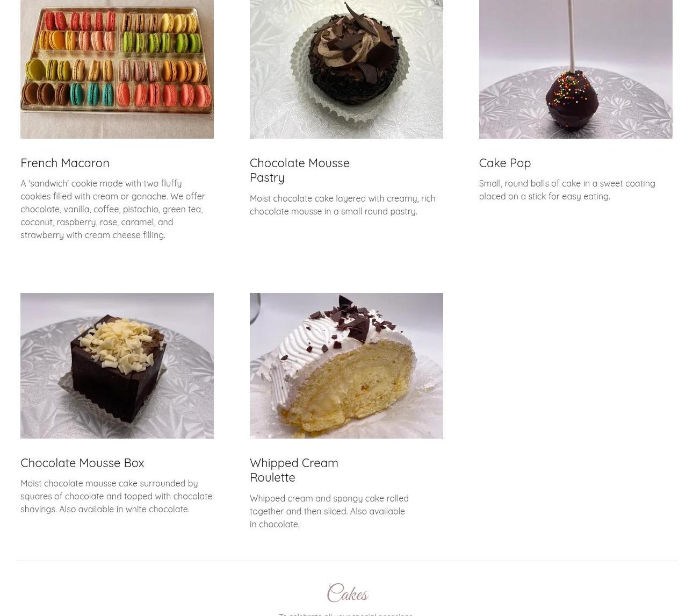Click the Chocolate Mousse Pastry image
693x616 pixels.
click(346, 69)
